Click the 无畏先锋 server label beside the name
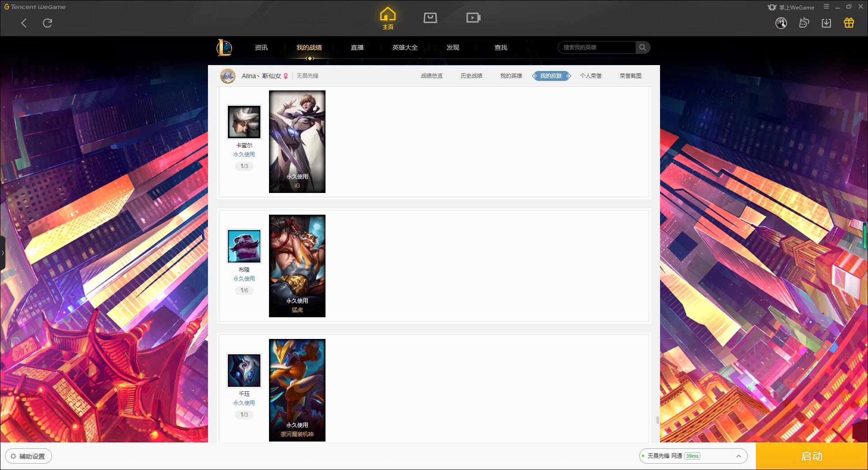Image resolution: width=868 pixels, height=470 pixels. tap(307, 76)
